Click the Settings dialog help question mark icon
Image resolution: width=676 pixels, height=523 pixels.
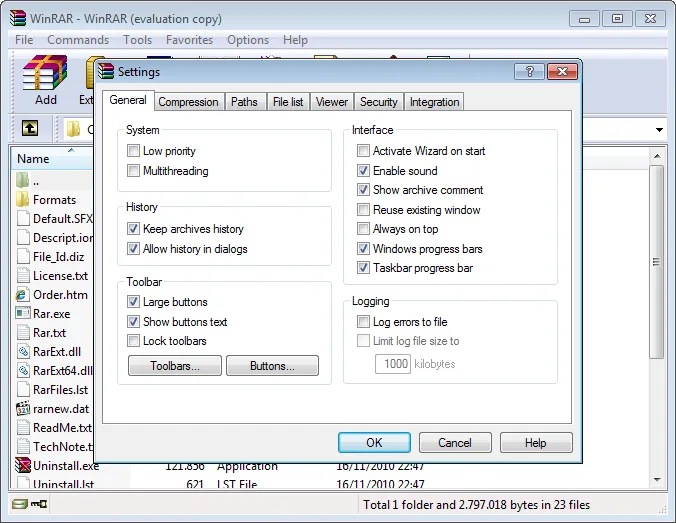529,72
